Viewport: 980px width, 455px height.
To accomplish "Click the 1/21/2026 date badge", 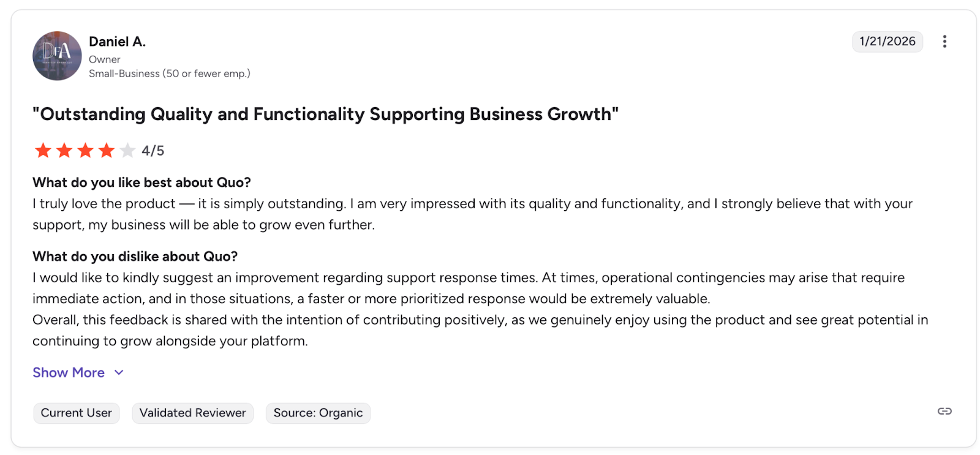I will pyautogui.click(x=887, y=41).
